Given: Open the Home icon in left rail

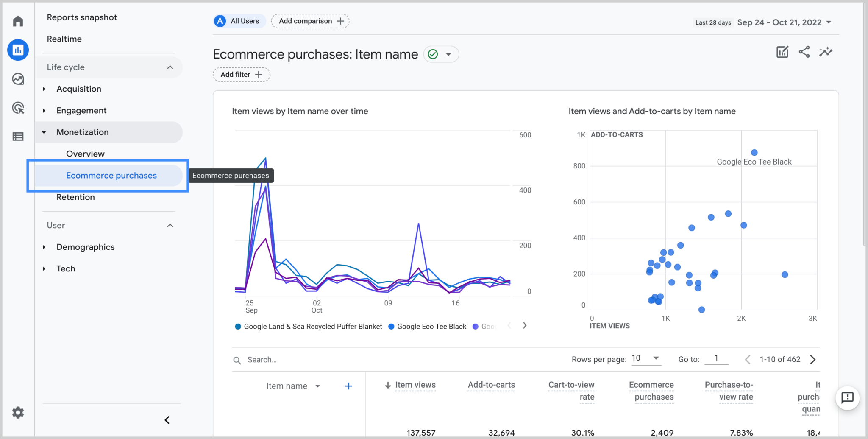Looking at the screenshot, I should 18,20.
